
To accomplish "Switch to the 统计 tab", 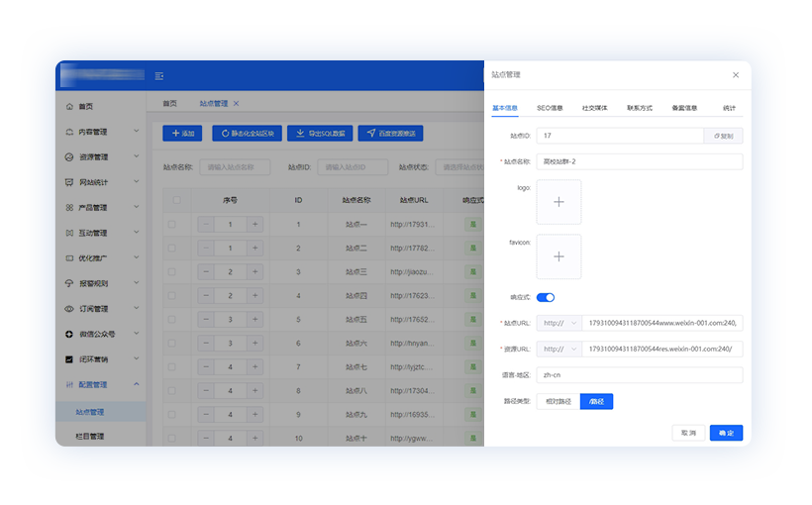I will point(729,108).
